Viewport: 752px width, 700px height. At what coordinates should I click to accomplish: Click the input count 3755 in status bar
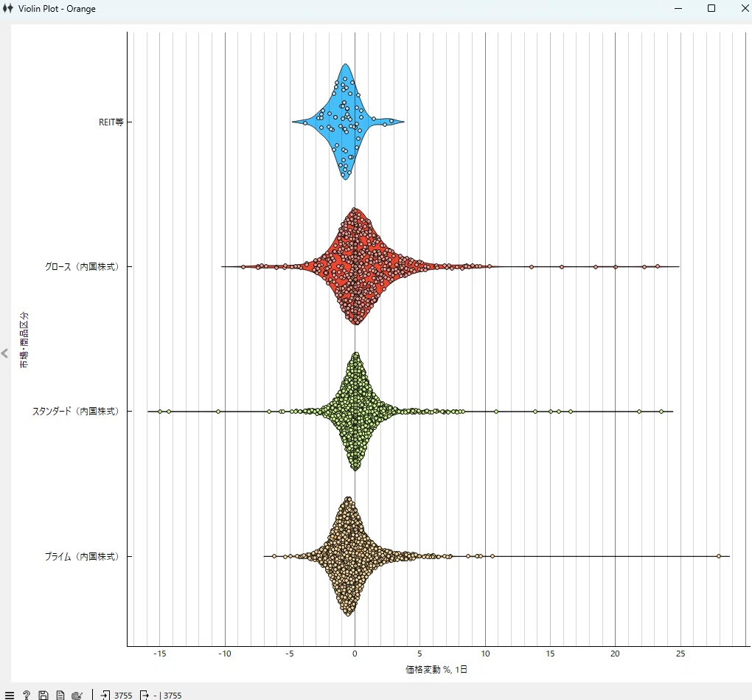click(123, 695)
